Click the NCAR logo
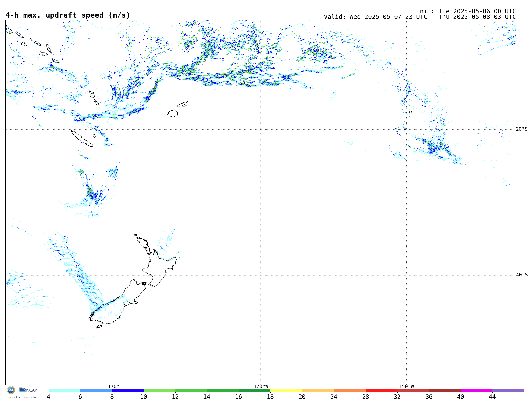 (28, 390)
